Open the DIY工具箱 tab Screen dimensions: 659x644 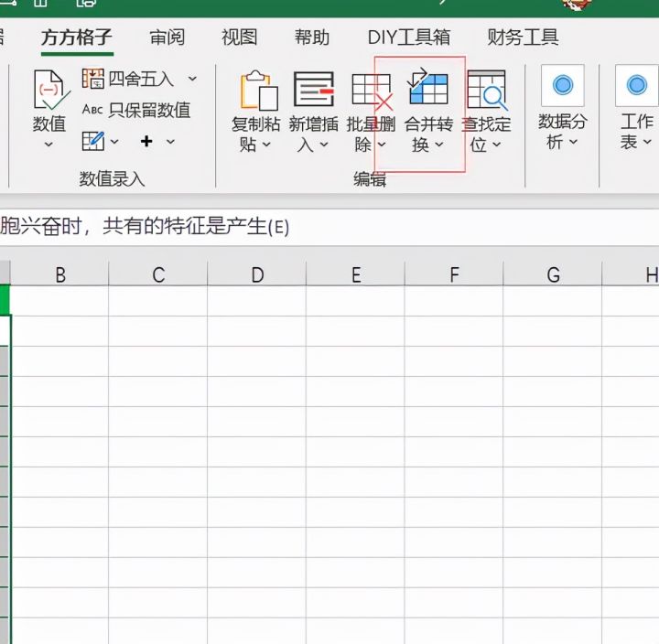point(409,38)
